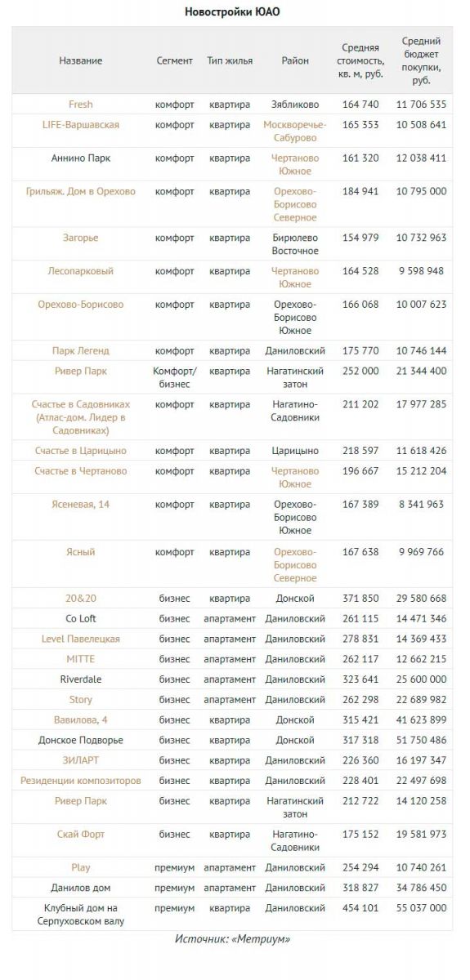Open the Ясеневая, 14 link
Viewport: 470px width, 980px height.
(x=80, y=504)
